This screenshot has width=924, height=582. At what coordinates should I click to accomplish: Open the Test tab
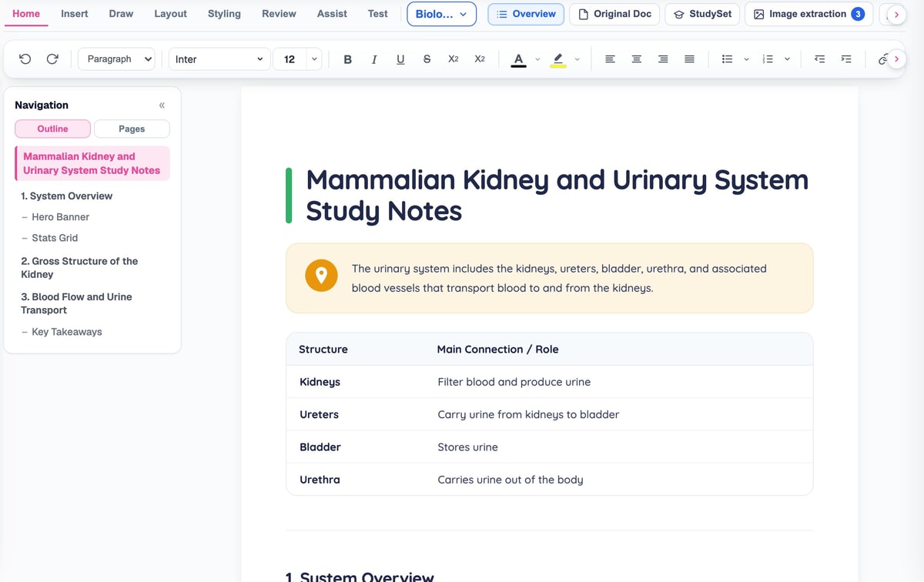(378, 14)
